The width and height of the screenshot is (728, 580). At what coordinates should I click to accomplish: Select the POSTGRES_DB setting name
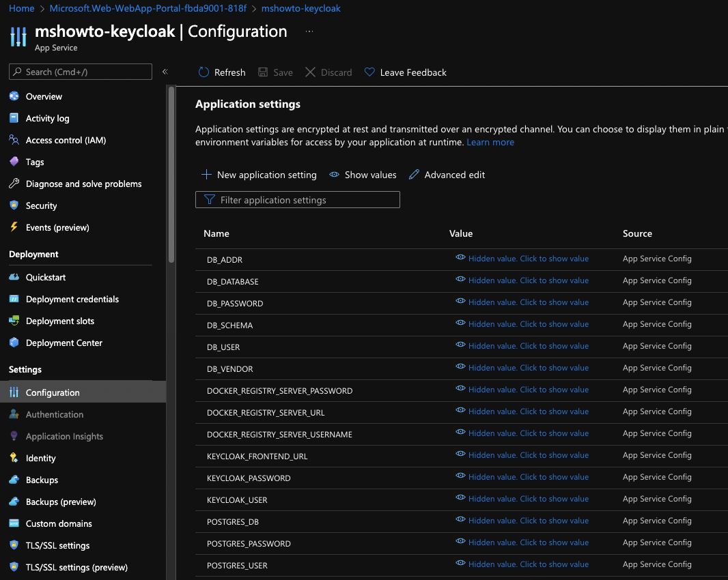(233, 521)
